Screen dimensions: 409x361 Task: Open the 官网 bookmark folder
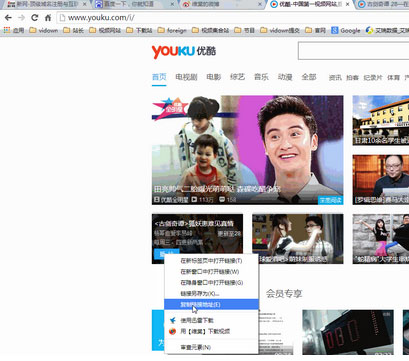315,30
